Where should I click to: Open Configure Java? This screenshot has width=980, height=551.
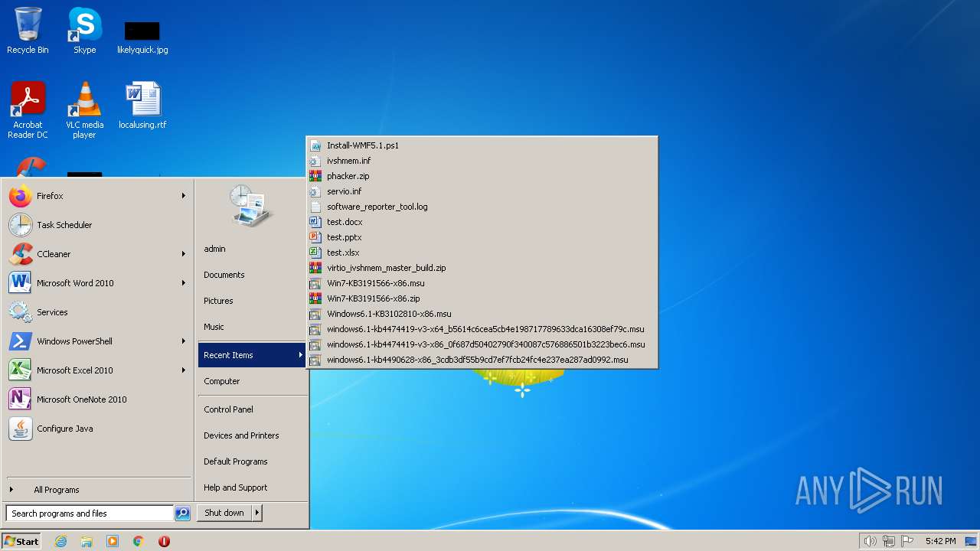pos(98,429)
